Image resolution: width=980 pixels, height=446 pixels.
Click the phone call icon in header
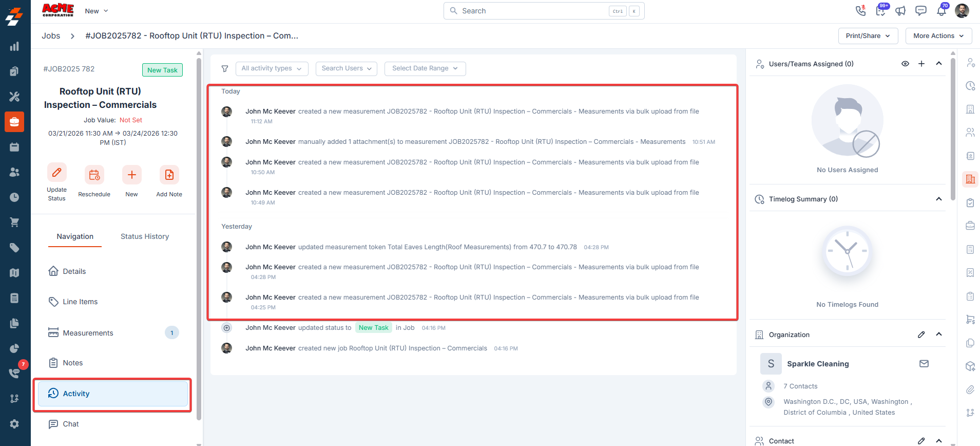pyautogui.click(x=860, y=10)
